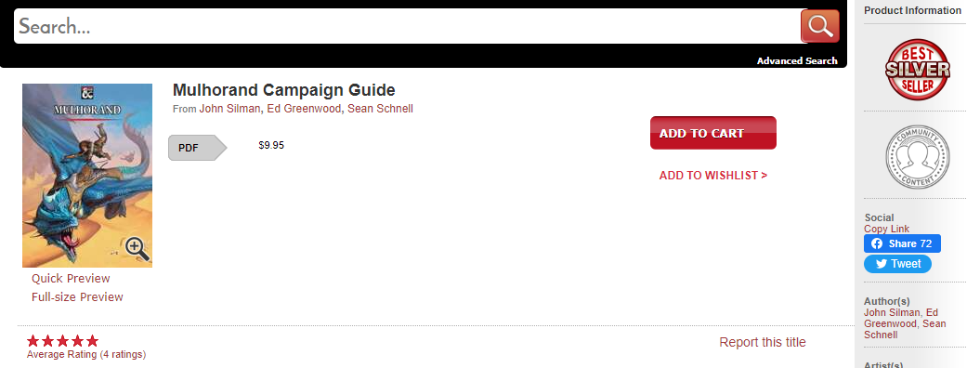Click the magnifying glass search button
The width and height of the screenshot is (980, 368).
819,26
